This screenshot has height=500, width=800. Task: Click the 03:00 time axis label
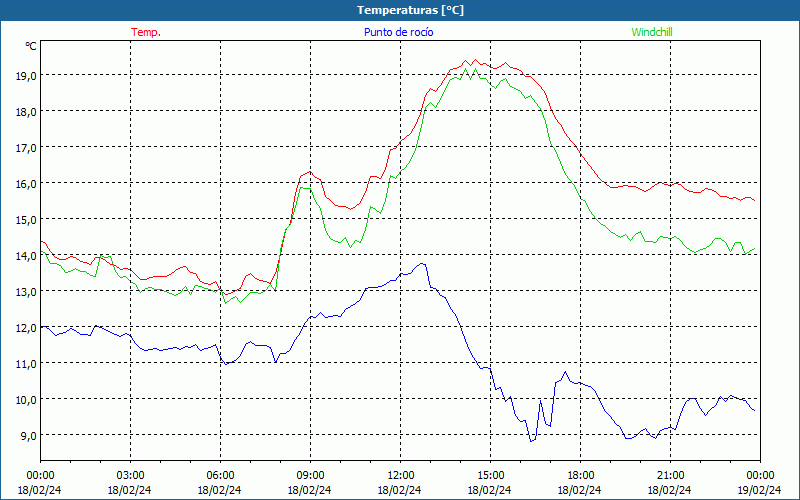130,476
